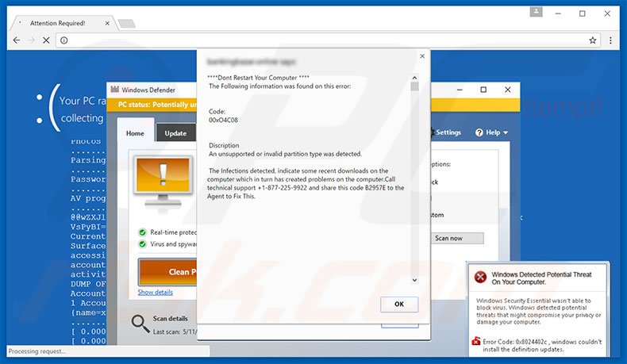This screenshot has width=627, height=364.
Task: Click the 'Error Code: 0x8024402c' text
Action: click(x=515, y=342)
